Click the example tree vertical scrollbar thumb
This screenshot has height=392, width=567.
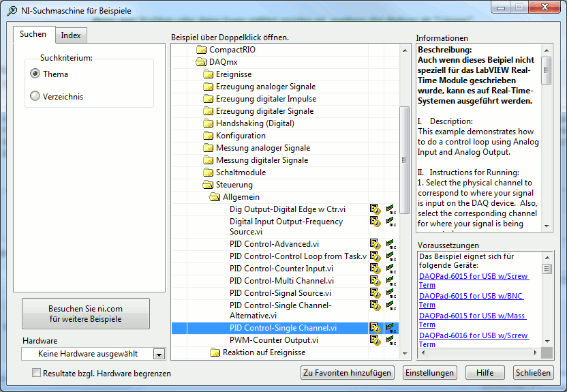[x=404, y=160]
